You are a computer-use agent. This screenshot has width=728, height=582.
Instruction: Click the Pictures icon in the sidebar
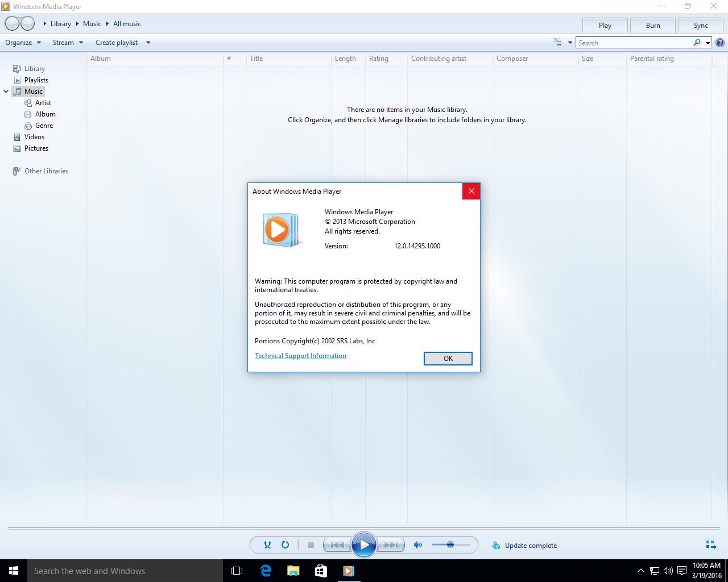click(17, 148)
